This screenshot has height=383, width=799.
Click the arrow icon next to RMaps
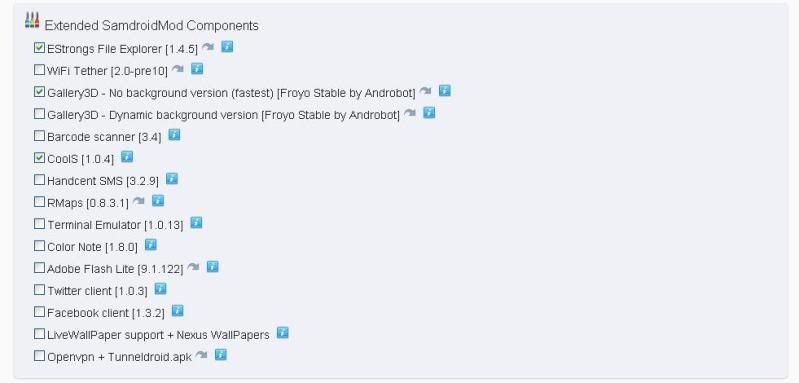139,201
